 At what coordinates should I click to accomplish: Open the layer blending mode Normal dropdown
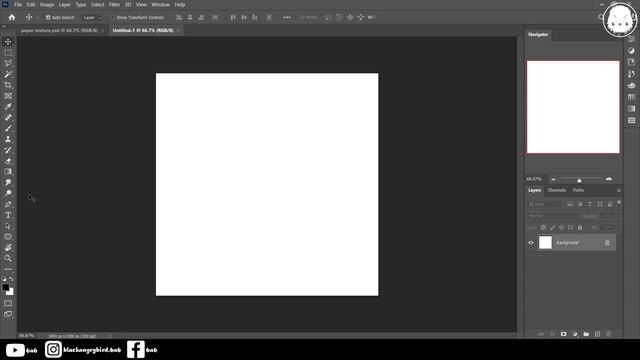coord(552,216)
